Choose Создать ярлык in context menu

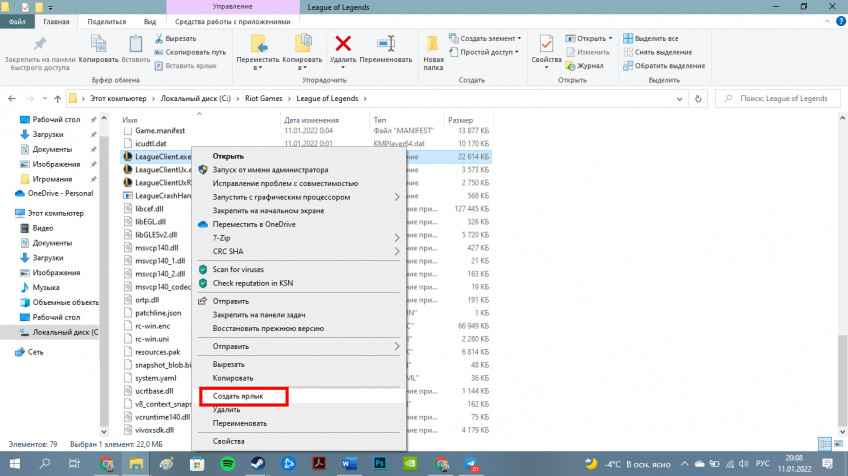click(299, 396)
